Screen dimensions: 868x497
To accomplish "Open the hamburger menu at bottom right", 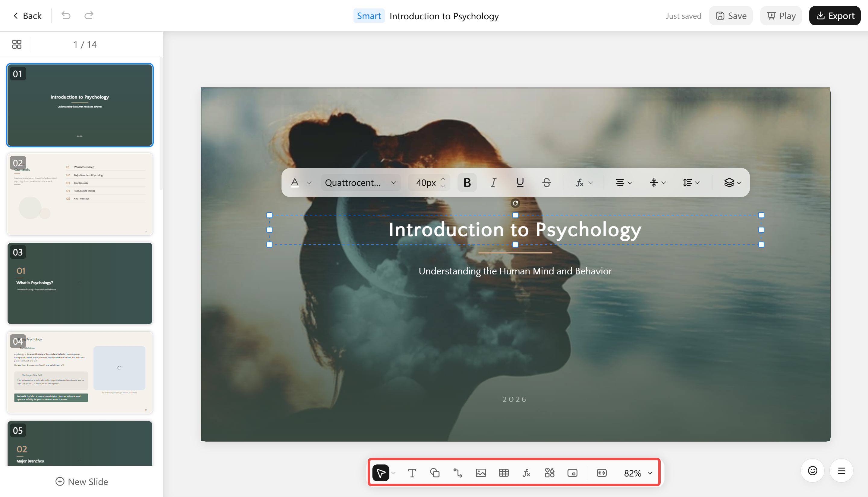I will pyautogui.click(x=841, y=471).
